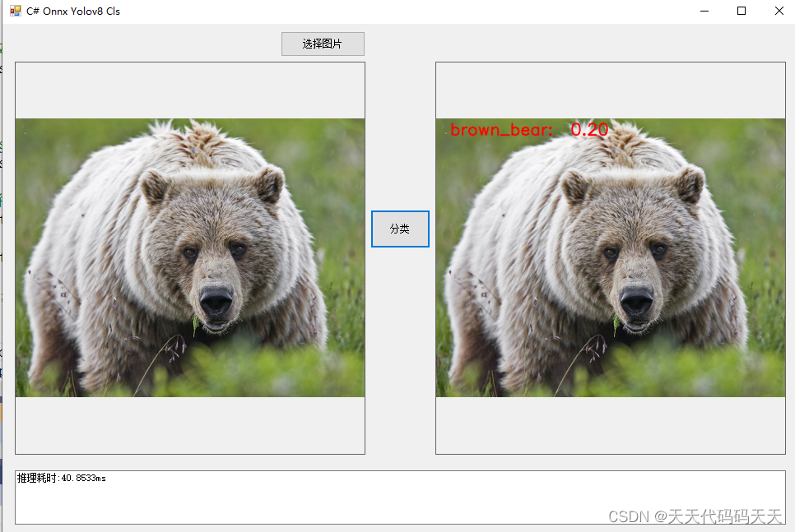Minimize the Yolov8 Cls window
This screenshot has height=532, width=795.
coord(706,11)
